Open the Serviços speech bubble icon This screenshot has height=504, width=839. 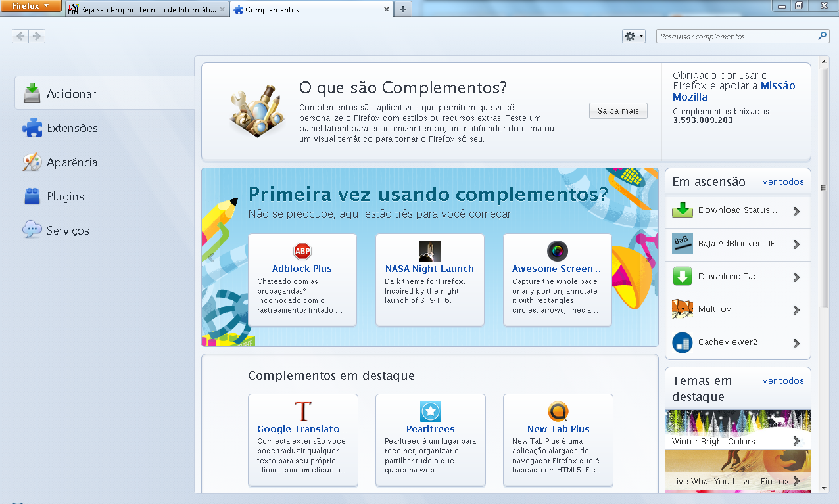click(32, 230)
